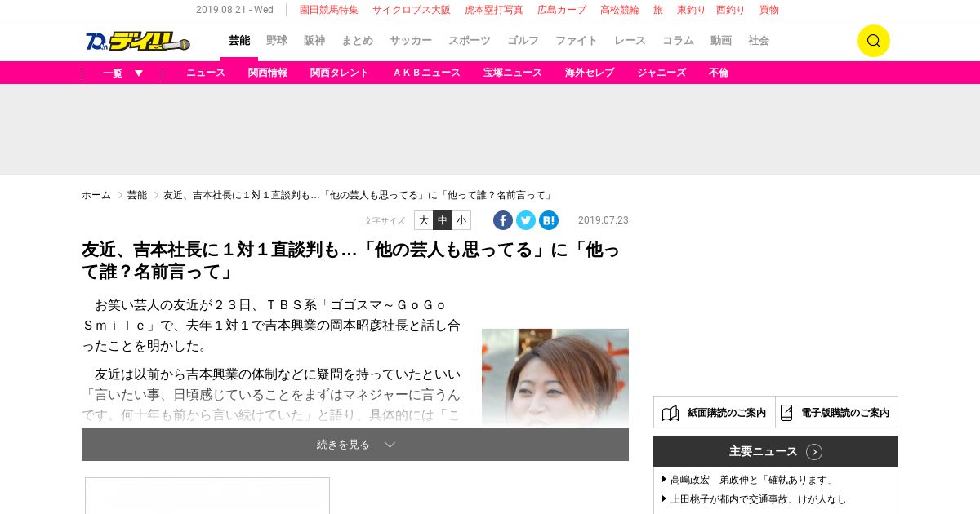Image resolution: width=980 pixels, height=514 pixels.
Task: Open 紙面購読のご案内 button
Action: (715, 412)
